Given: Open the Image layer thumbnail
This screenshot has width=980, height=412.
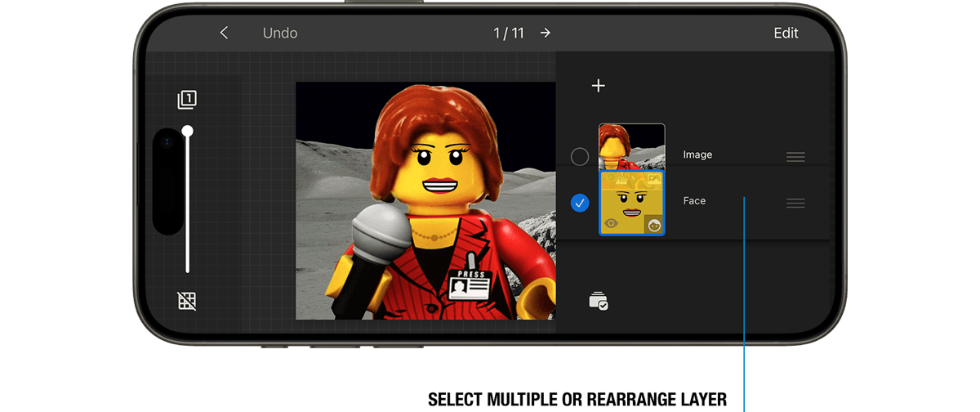Looking at the screenshot, I should pyautogui.click(x=631, y=146).
